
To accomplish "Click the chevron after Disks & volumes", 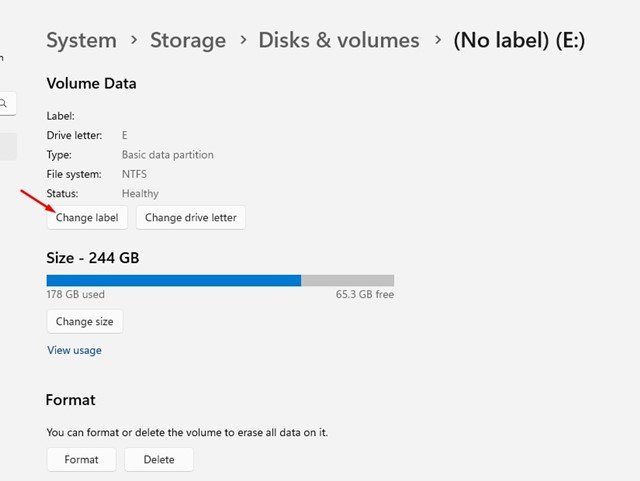I will pos(437,41).
